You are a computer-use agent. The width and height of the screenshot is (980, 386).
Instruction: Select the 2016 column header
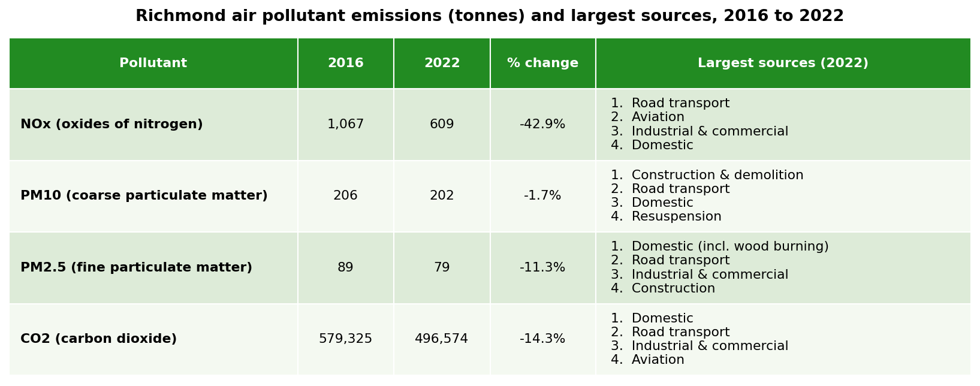pos(346,64)
